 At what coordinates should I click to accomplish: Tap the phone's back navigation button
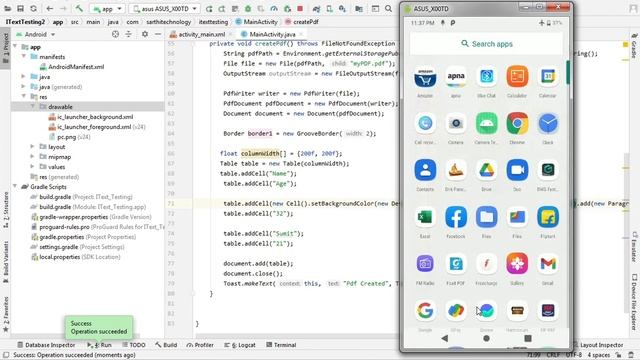coord(444,338)
